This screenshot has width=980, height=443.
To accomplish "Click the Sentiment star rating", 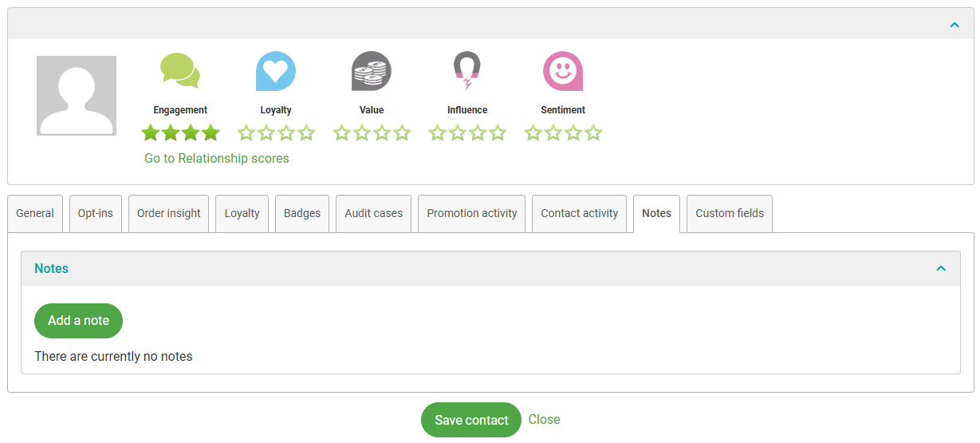I will point(563,133).
